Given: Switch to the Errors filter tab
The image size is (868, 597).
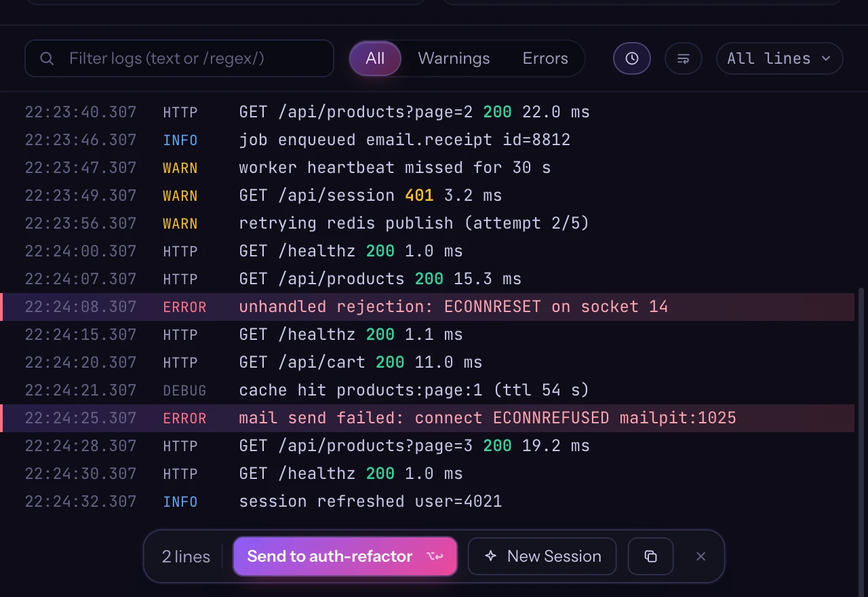Looking at the screenshot, I should pos(545,58).
